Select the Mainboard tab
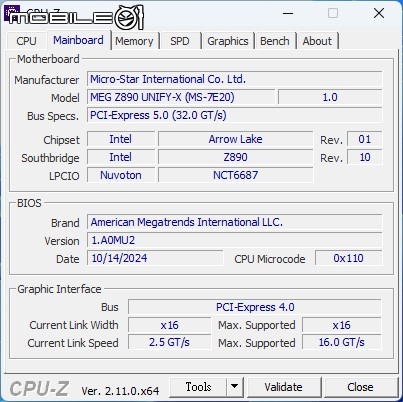 78,40
